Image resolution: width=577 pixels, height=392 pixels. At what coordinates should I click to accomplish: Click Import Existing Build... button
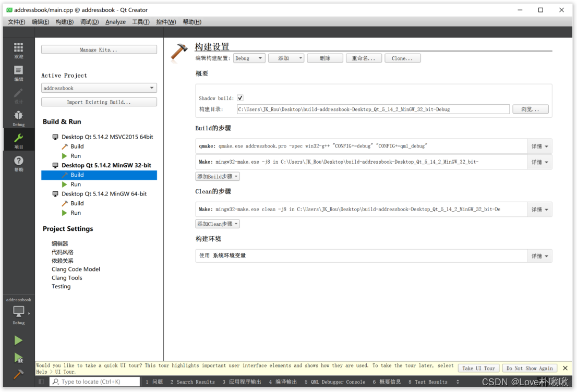pos(99,102)
